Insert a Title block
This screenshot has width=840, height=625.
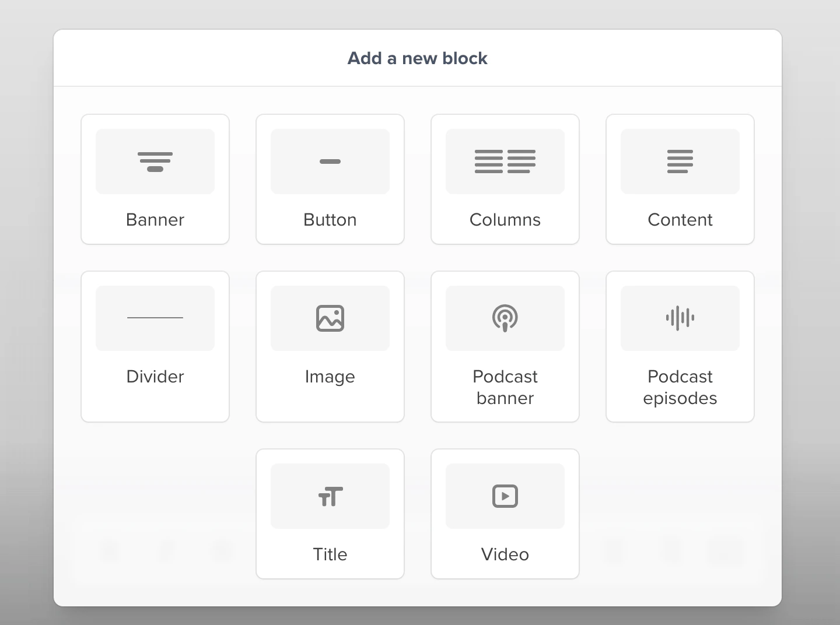click(x=330, y=514)
